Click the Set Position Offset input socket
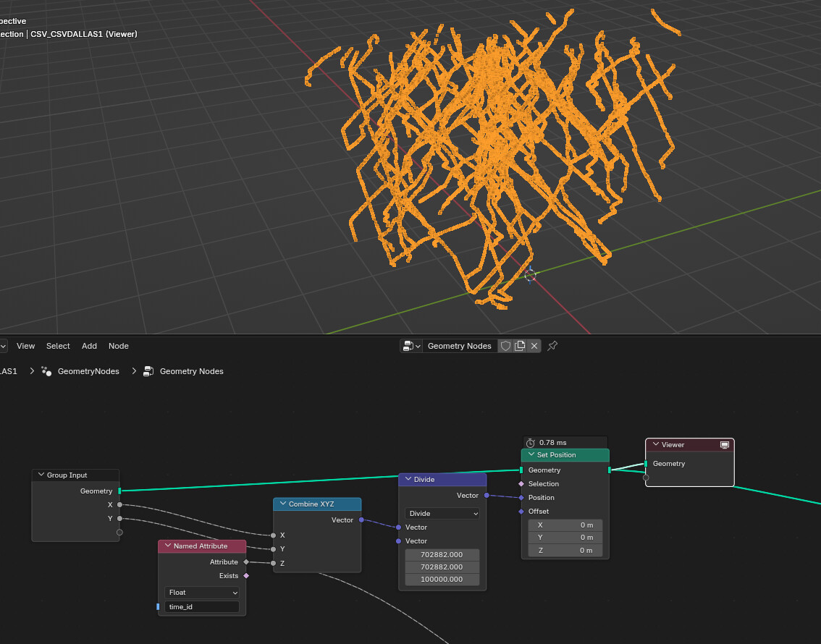821x644 pixels. (521, 511)
